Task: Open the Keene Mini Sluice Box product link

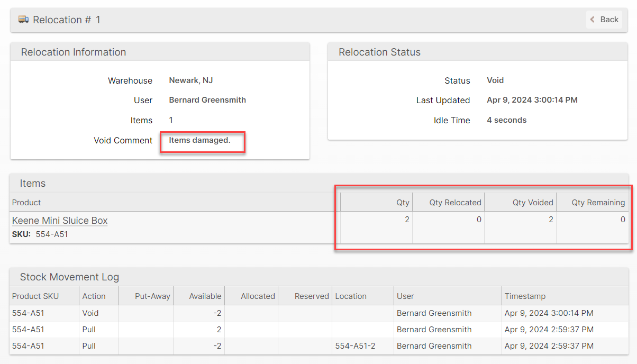Action: point(60,221)
